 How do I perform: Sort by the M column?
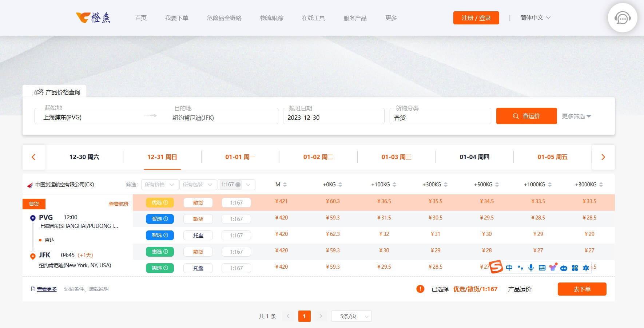285,185
